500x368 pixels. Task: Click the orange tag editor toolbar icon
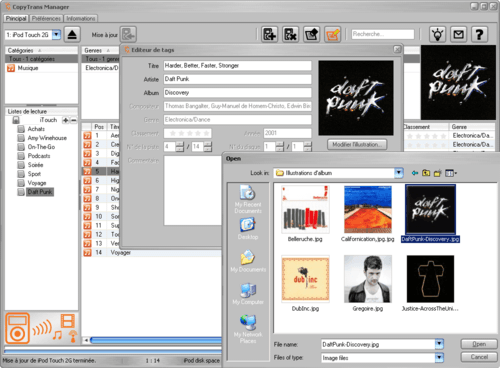tap(332, 34)
